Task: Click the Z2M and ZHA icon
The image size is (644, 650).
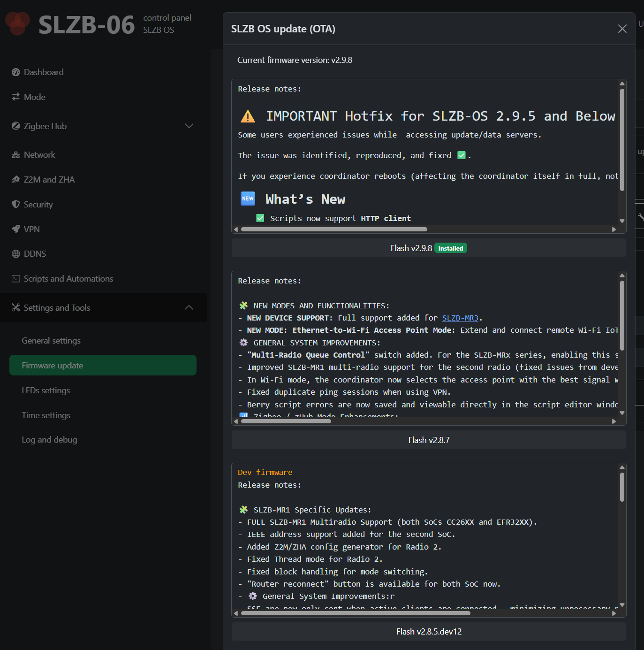Action: point(16,180)
